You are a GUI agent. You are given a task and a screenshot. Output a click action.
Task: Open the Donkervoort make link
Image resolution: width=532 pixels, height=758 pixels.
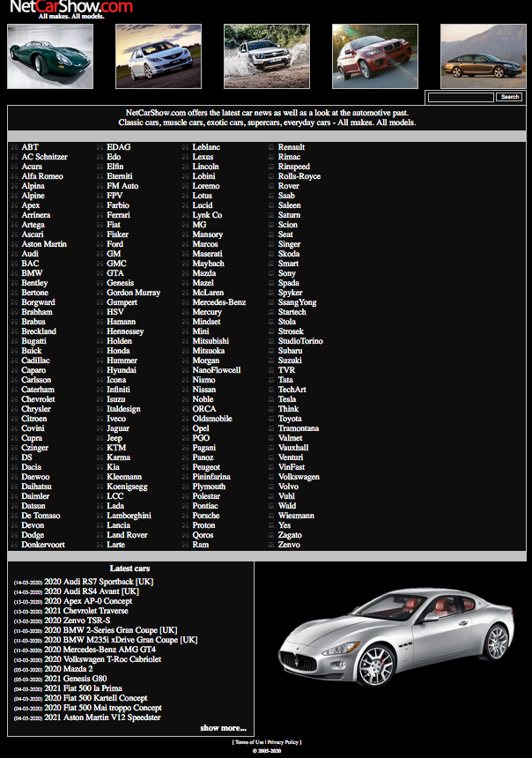(43, 545)
